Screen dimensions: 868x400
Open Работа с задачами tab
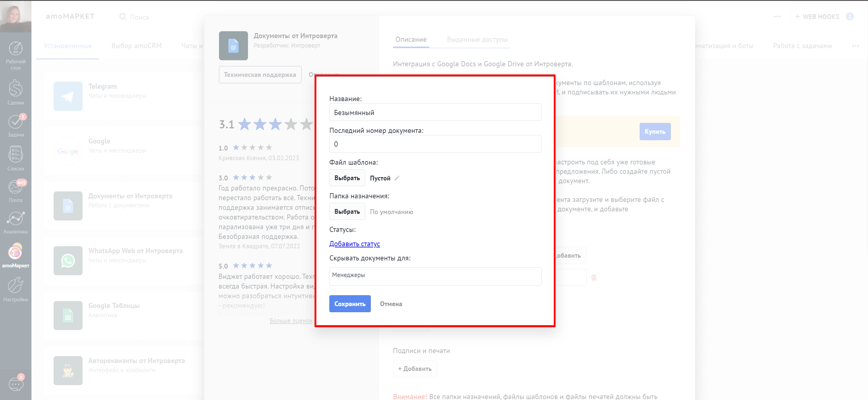(802, 46)
